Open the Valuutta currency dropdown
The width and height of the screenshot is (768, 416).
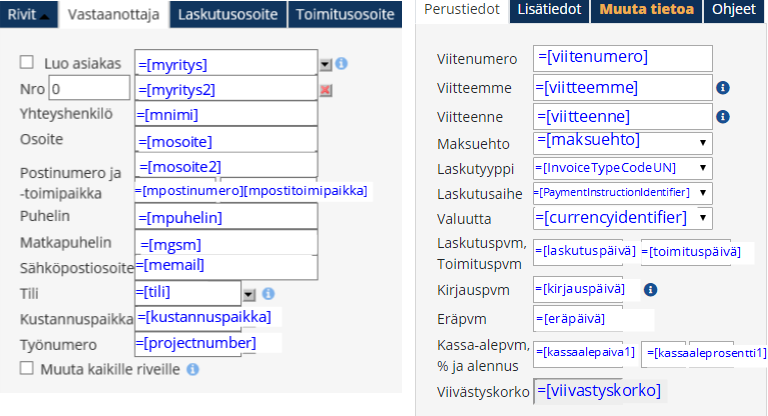point(704,216)
